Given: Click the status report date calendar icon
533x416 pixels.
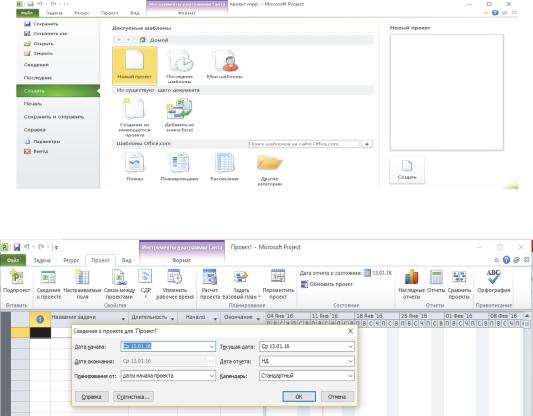Looking at the screenshot, I should click(367, 273).
